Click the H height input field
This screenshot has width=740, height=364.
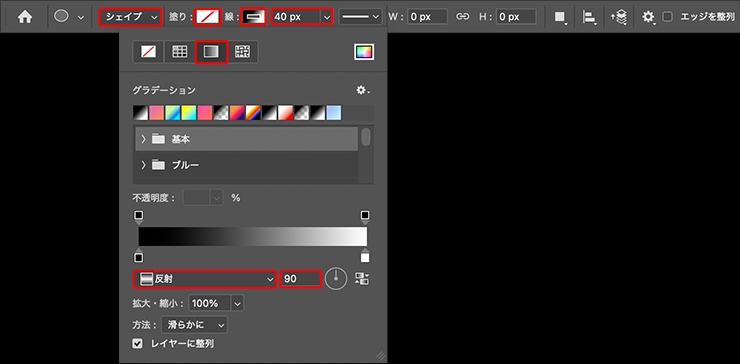pos(516,17)
